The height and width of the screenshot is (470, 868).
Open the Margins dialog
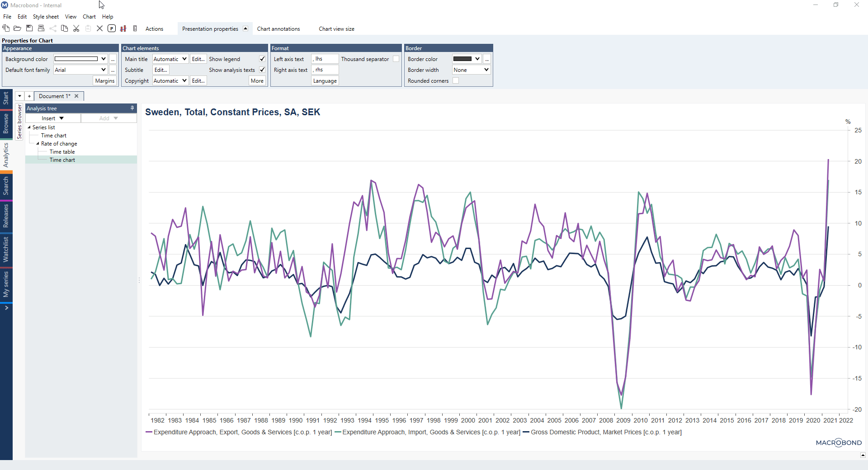(104, 80)
